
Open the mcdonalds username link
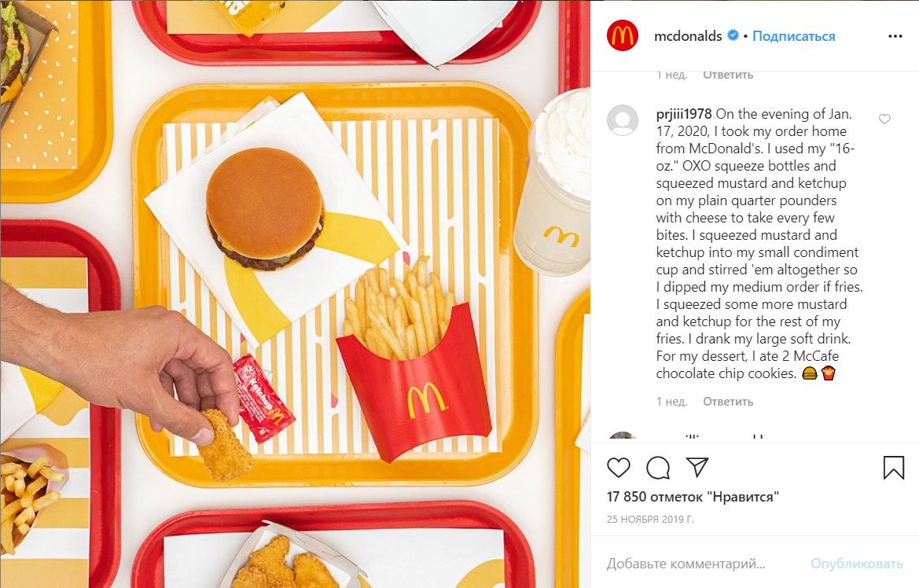click(688, 35)
